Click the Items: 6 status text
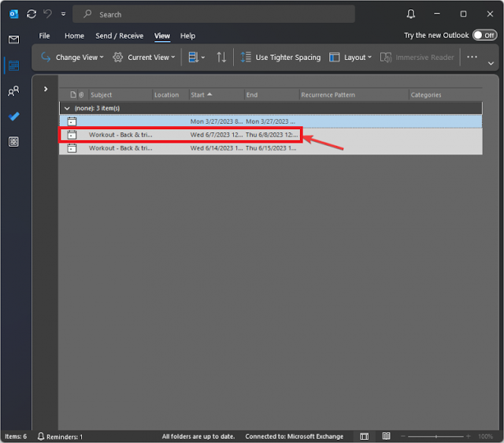Screen dimensions: 504x443 point(16,437)
